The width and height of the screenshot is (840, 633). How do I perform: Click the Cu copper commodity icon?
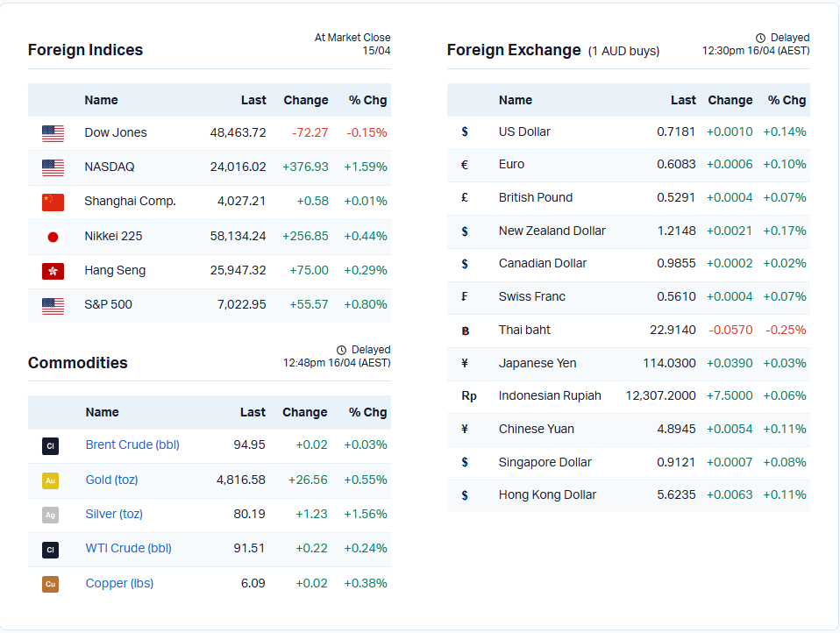tap(50, 584)
